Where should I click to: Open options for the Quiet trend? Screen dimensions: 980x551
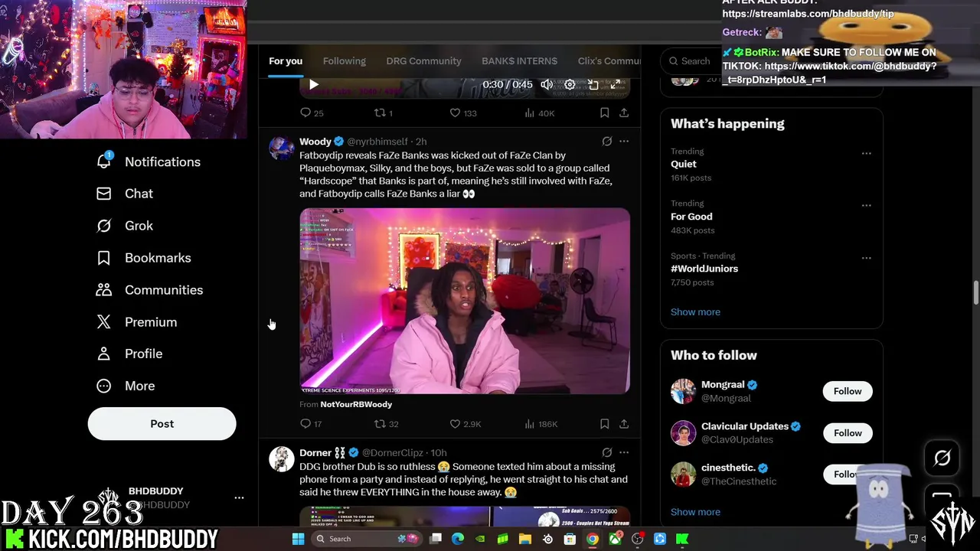(866, 154)
